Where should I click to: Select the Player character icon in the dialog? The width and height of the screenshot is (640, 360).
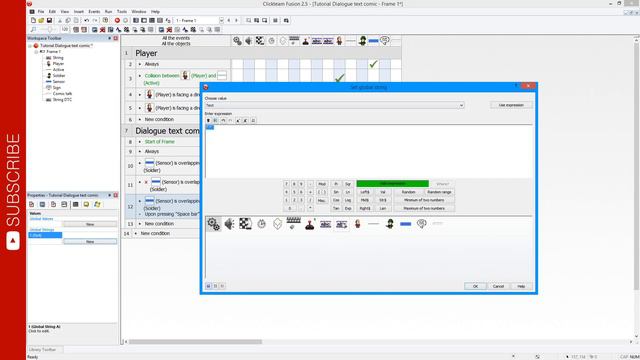click(x=358, y=224)
